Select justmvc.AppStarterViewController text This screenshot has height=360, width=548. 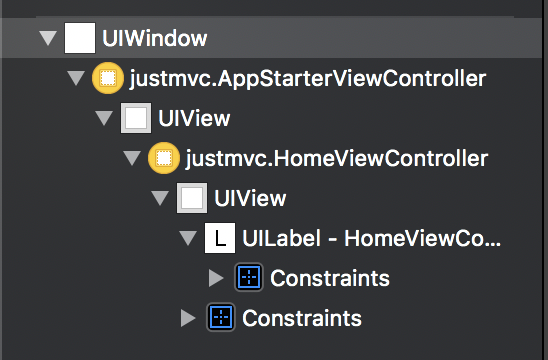[308, 79]
